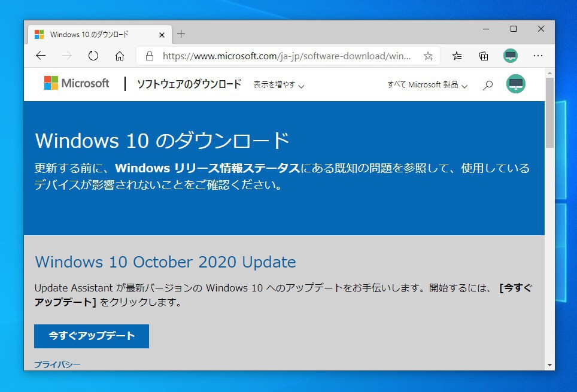Screen dimensions: 577x392
Task: Open the プライバシー link
Action: point(57,364)
